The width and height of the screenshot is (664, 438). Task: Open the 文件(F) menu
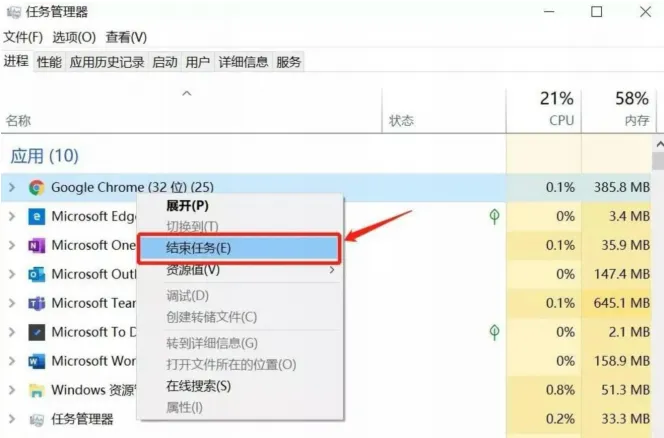(x=23, y=37)
